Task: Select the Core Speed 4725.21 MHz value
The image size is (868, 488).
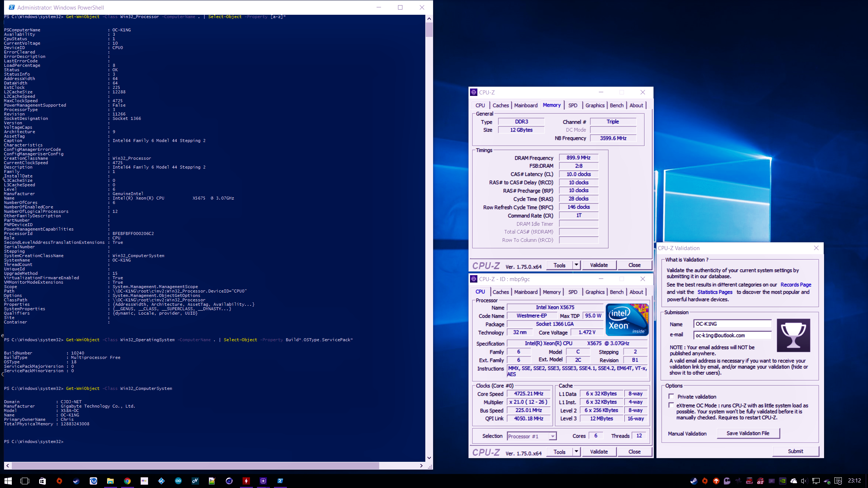Action: pos(528,394)
